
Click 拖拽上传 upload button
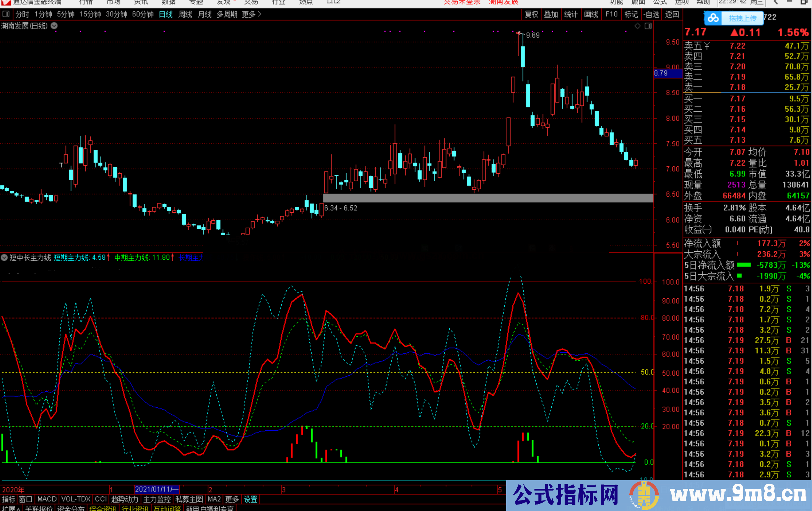742,18
